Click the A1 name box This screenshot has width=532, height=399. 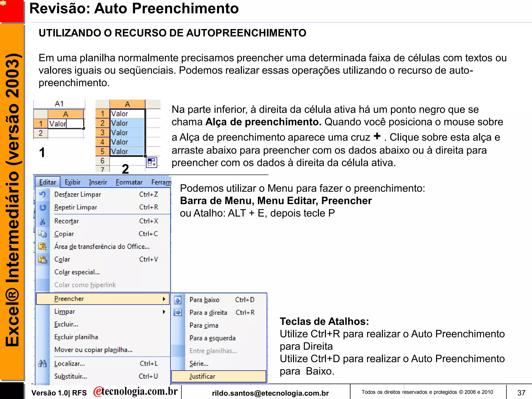tap(59, 104)
